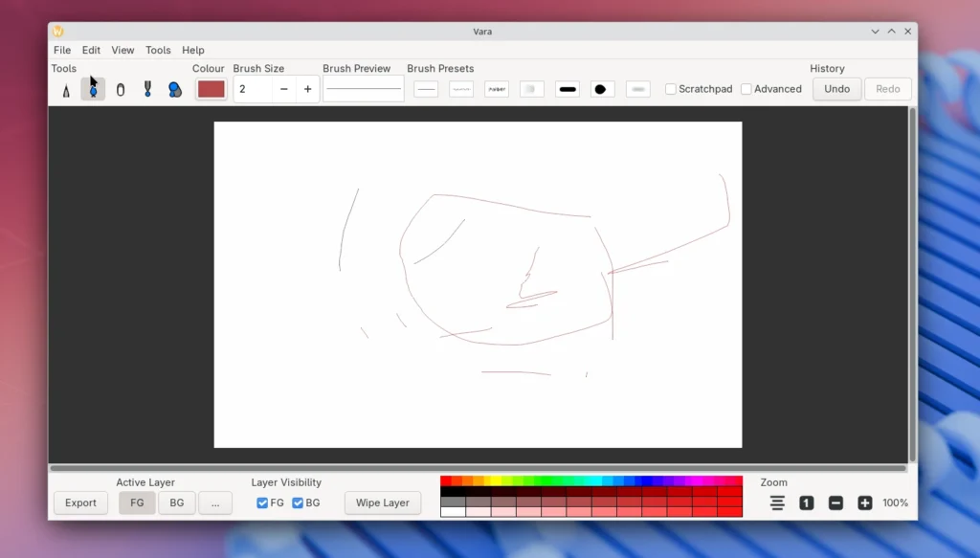The height and width of the screenshot is (558, 980).
Task: Pick the thick black line brush preset
Action: tap(568, 89)
